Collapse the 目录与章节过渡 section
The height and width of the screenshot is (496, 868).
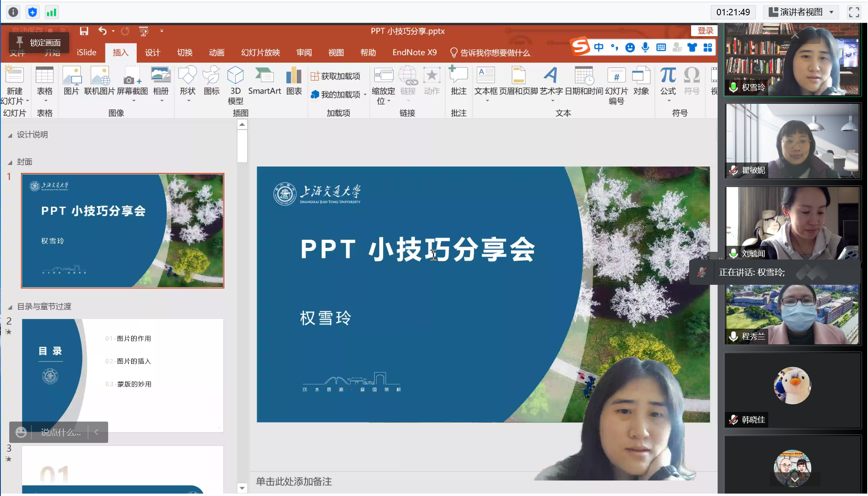tap(10, 307)
